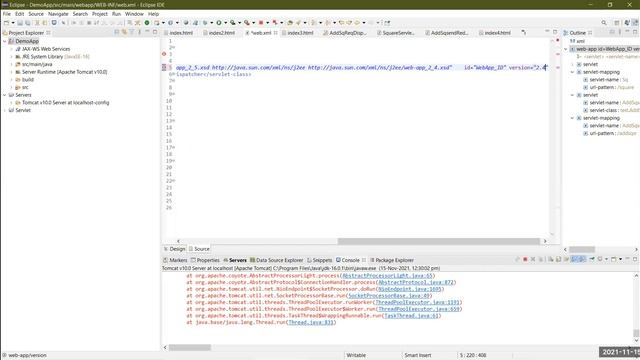Select Server Runtime Apache Tomcat node
This screenshot has width=640, height=360.
[64, 72]
